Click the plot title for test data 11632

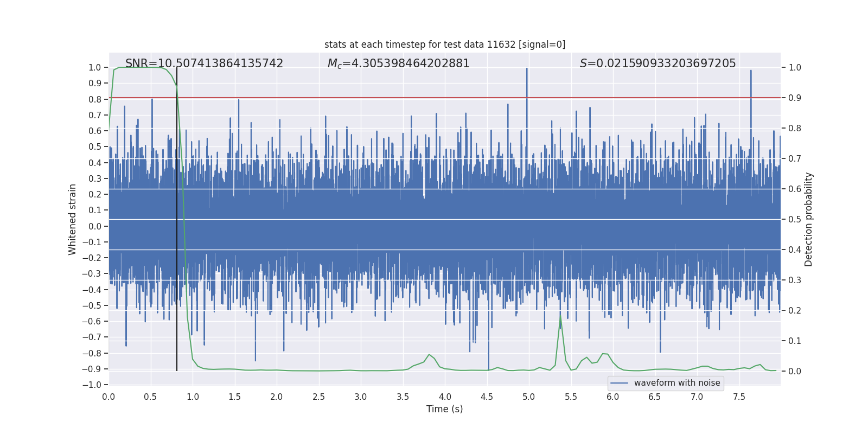click(444, 44)
